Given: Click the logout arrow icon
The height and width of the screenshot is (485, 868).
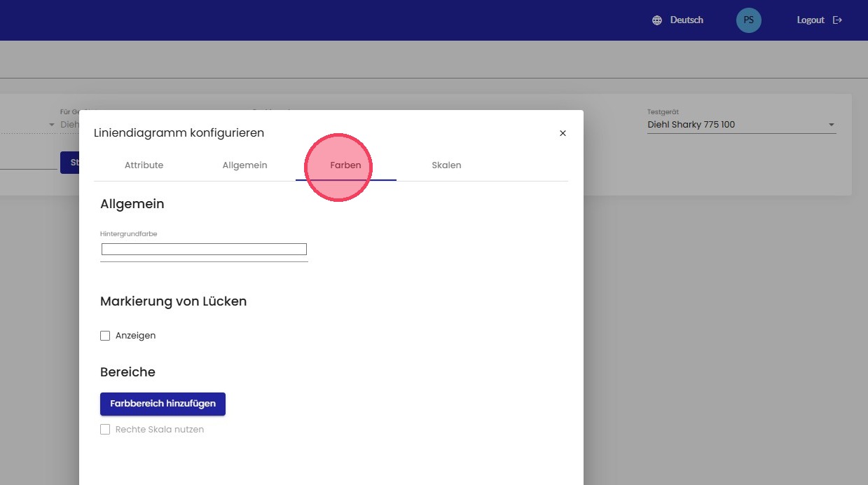Looking at the screenshot, I should 837,20.
